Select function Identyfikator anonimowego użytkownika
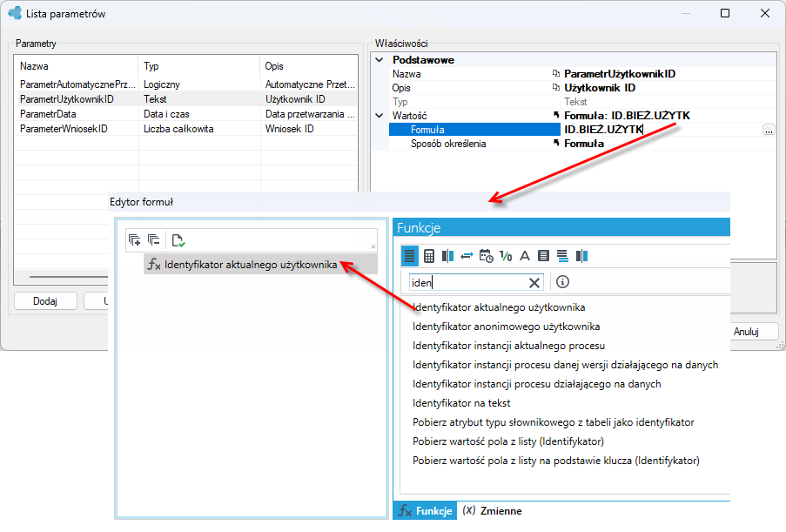This screenshot has width=786, height=532. (x=506, y=327)
